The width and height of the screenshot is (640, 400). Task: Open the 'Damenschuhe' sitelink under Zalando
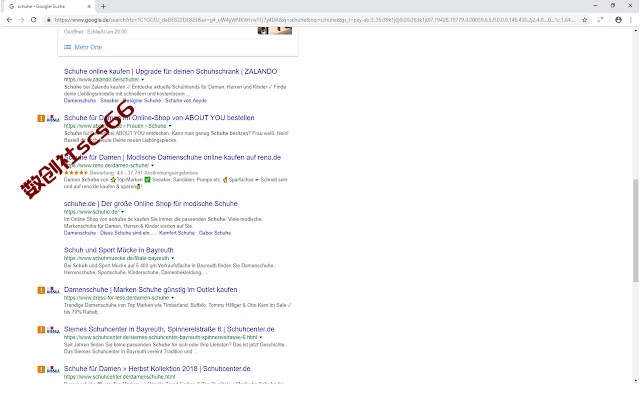80,100
